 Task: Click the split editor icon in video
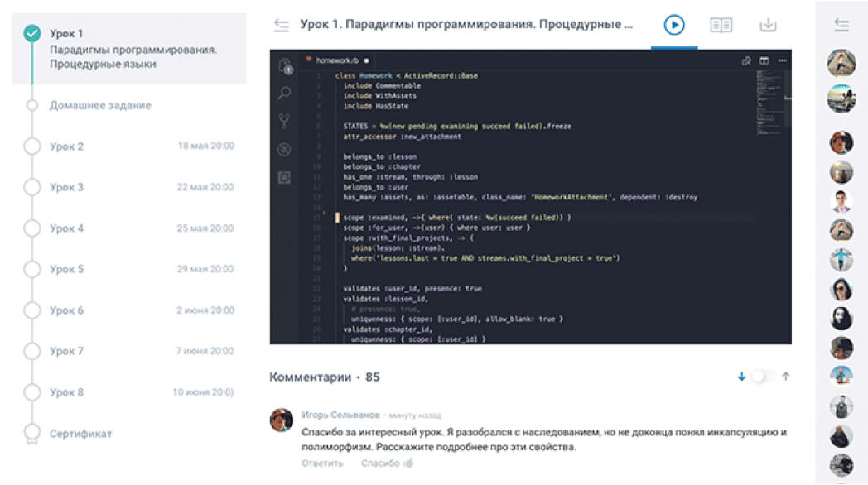click(x=764, y=61)
